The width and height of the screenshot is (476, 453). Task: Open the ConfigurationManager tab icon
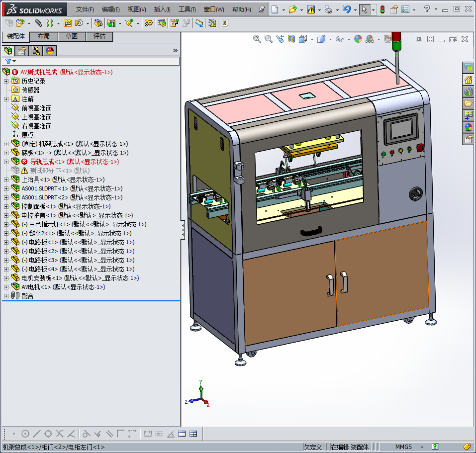click(36, 51)
